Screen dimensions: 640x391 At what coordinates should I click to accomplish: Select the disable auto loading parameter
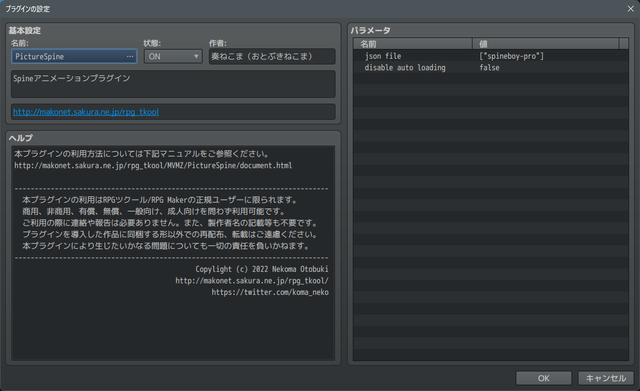pyautogui.click(x=491, y=67)
